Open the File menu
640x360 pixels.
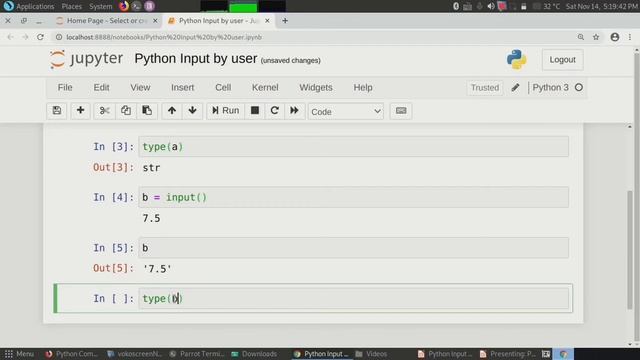pyautogui.click(x=65, y=87)
